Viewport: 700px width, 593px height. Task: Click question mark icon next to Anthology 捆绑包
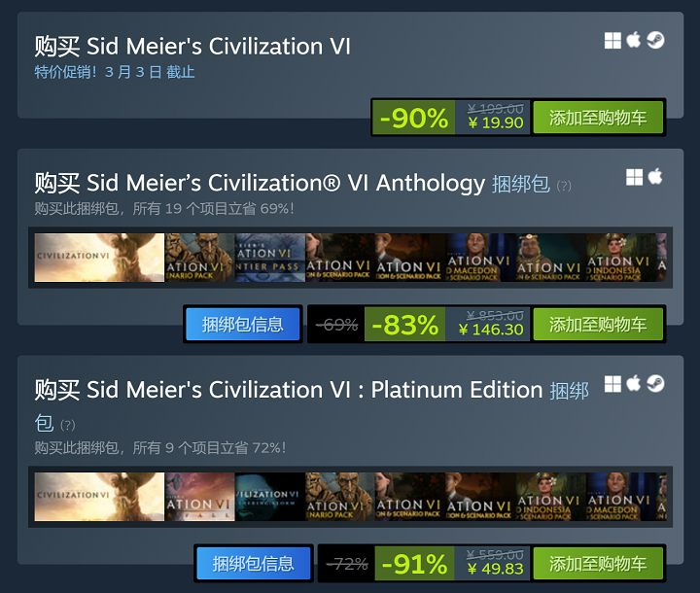pyautogui.click(x=563, y=186)
